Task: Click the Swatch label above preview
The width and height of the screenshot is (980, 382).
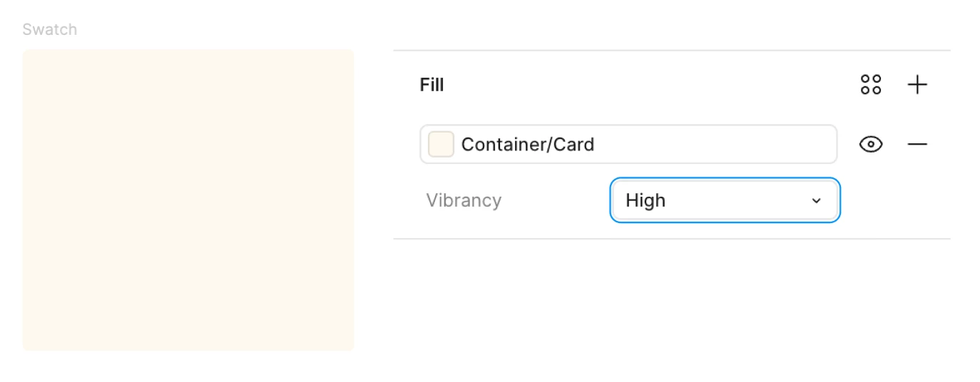Action: 50,30
